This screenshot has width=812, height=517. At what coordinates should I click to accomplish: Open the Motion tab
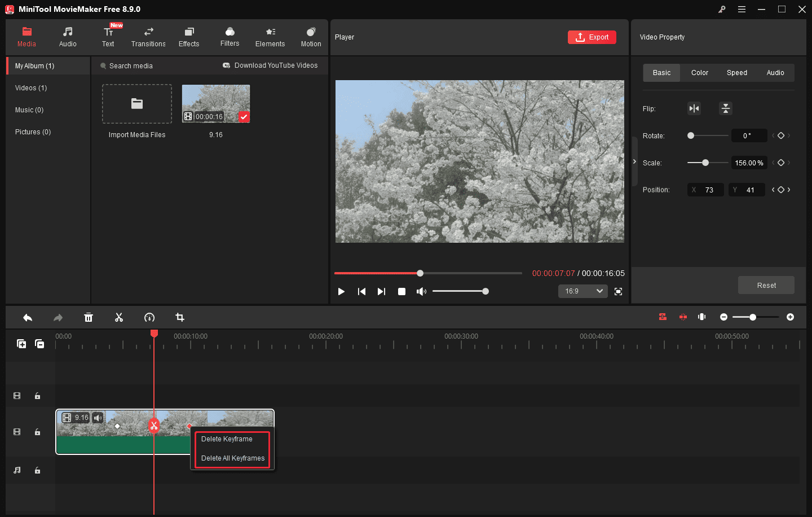(x=311, y=37)
